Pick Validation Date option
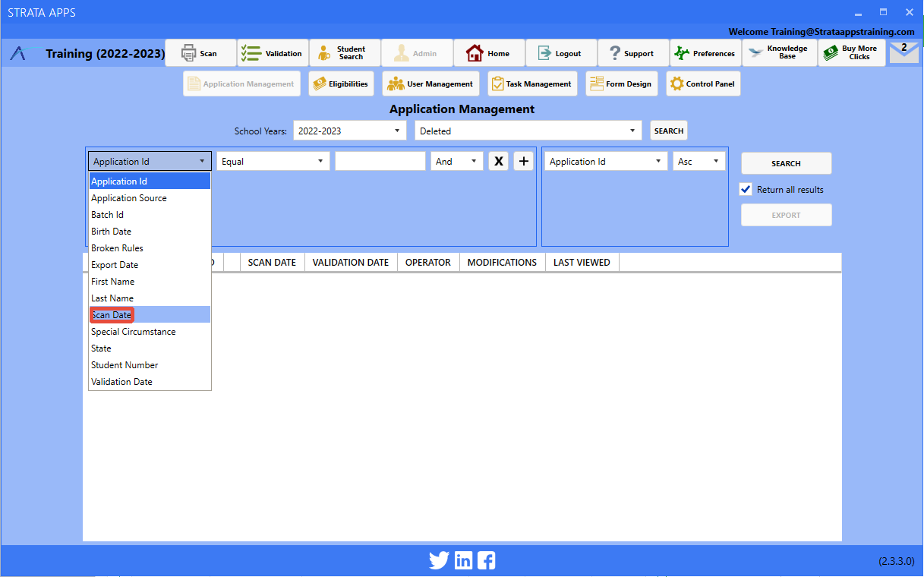Viewport: 924px width, 577px height. click(150, 382)
